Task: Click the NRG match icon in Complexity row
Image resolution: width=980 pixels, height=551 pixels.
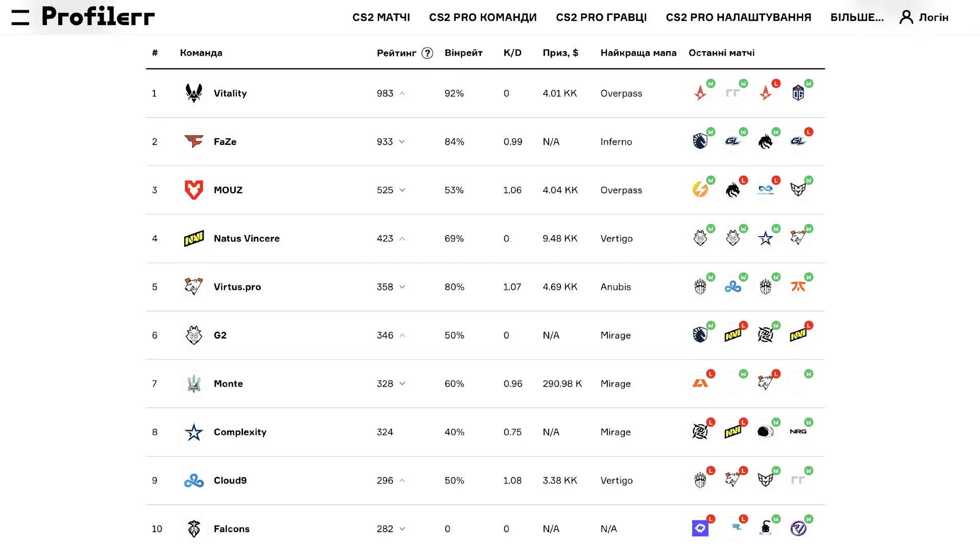Action: [798, 432]
